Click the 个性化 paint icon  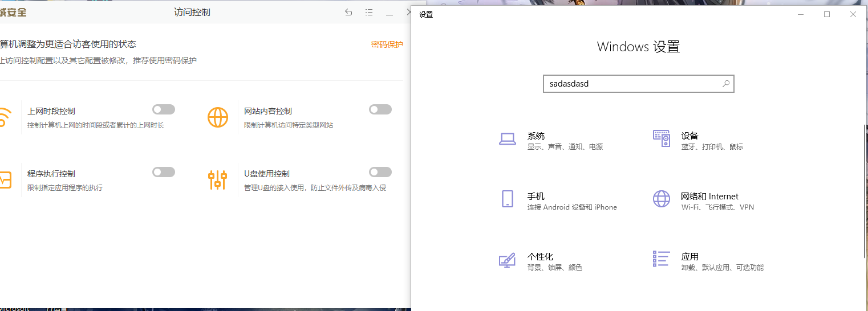[x=507, y=260]
